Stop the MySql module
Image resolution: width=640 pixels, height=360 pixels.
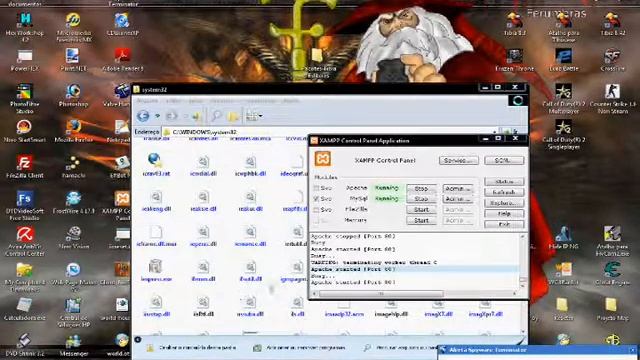[421, 199]
